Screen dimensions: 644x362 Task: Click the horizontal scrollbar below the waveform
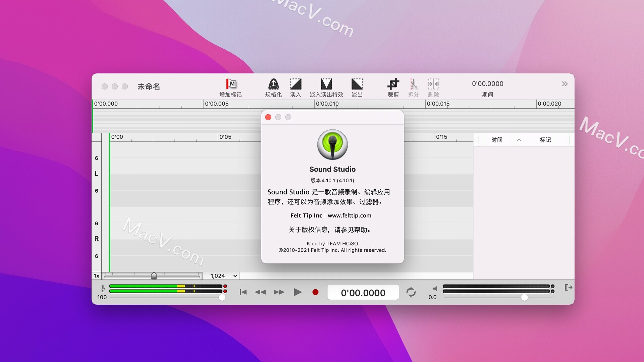[x=356, y=276]
